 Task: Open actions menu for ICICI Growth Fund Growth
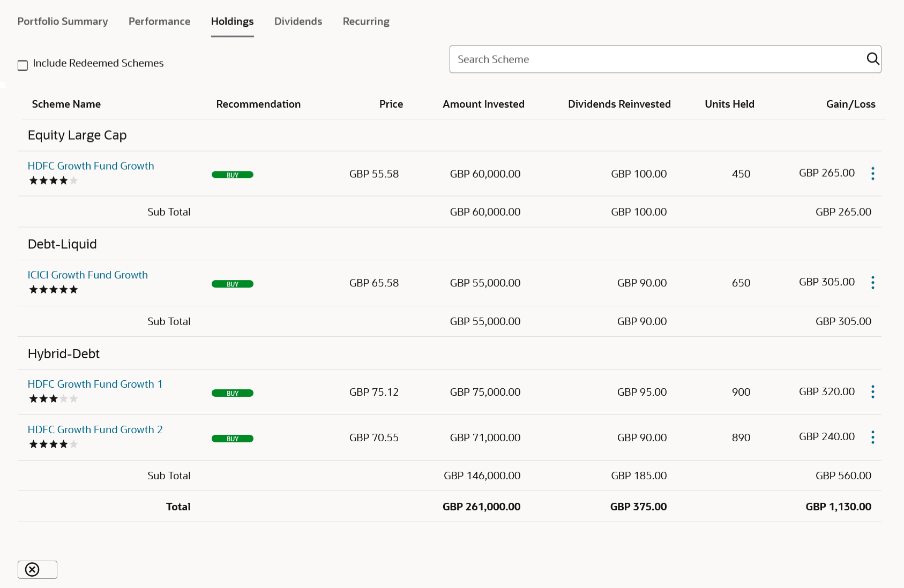pos(872,283)
